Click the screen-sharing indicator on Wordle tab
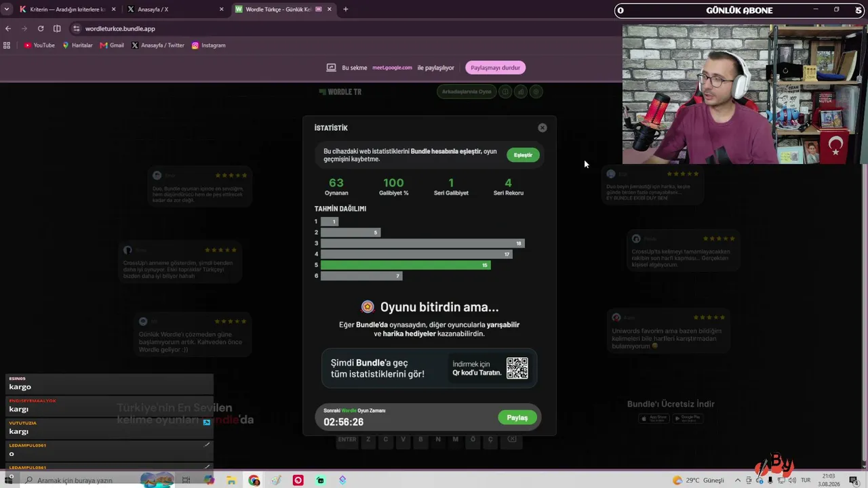Screen dimensions: 868x488 point(318,9)
